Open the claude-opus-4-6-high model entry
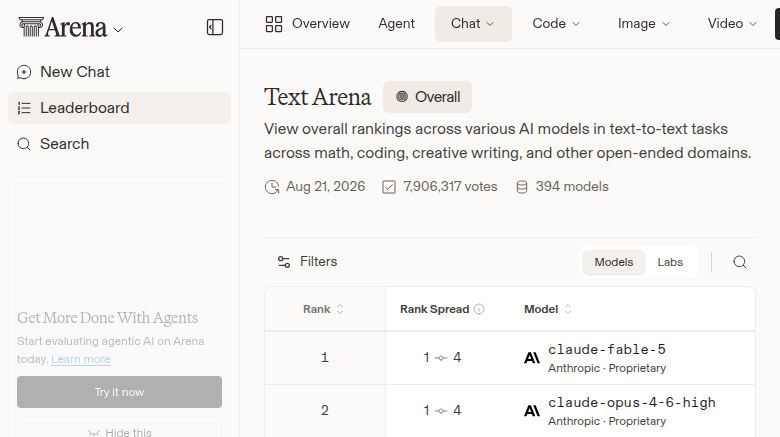The image size is (780, 437). point(631,403)
